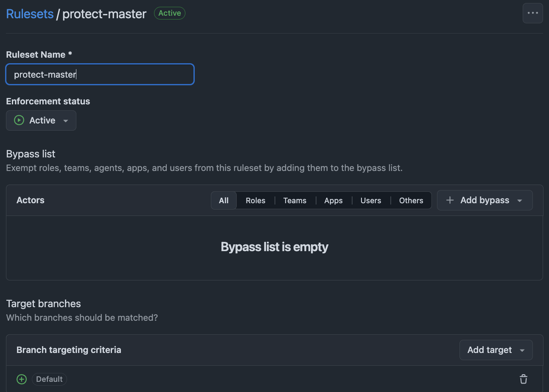Open the Enforcement status Active dropdown
549x392 pixels.
point(41,120)
